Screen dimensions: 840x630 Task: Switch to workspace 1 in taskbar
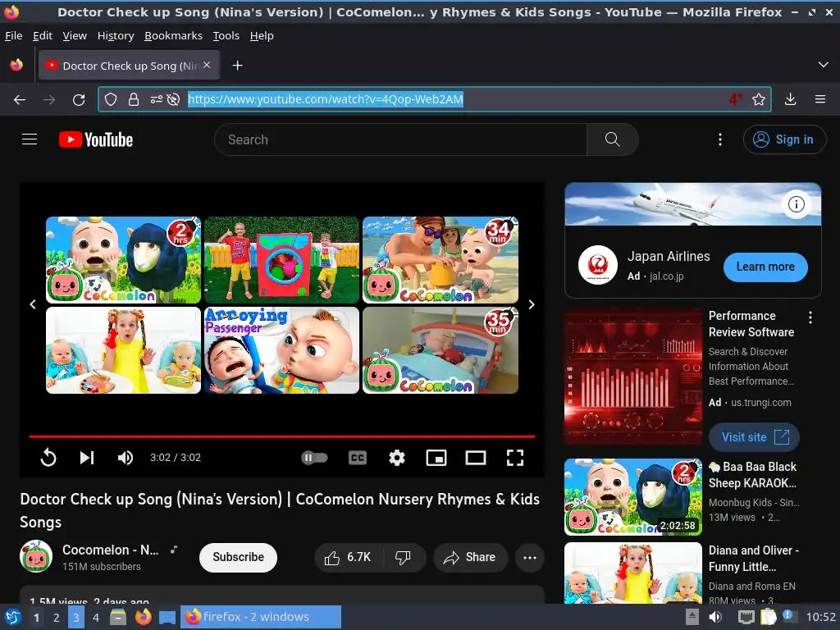tap(36, 618)
